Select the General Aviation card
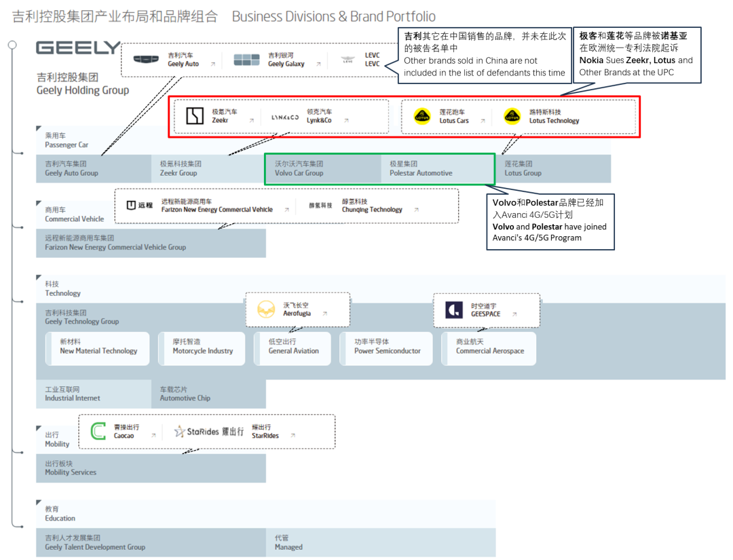 [x=293, y=349]
